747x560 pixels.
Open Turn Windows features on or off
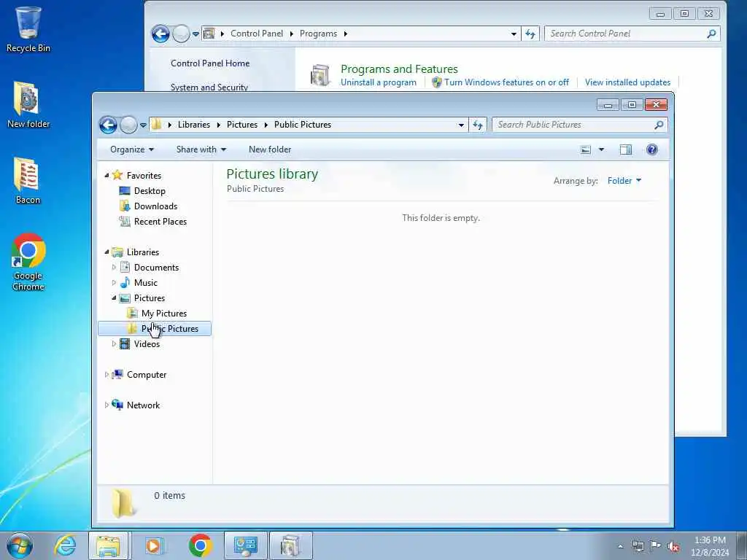pos(506,82)
